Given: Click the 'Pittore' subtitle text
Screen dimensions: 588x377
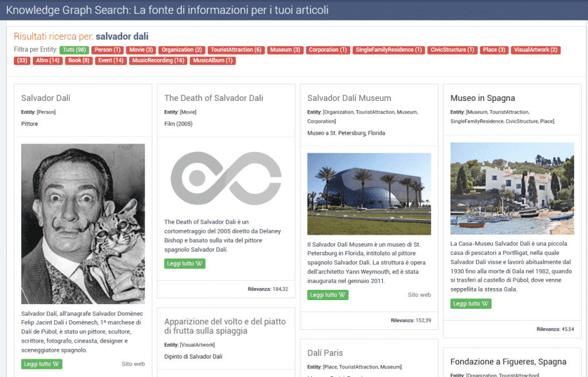Looking at the screenshot, I should pyautogui.click(x=30, y=124).
